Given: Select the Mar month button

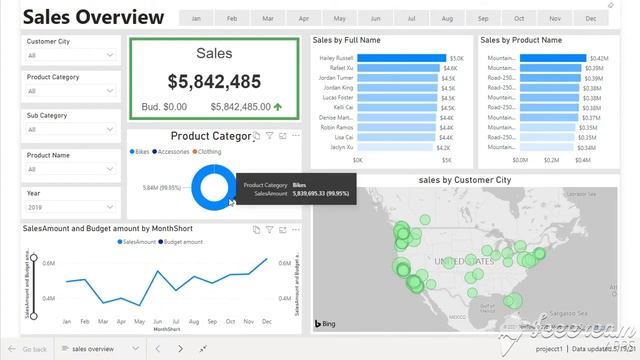Looking at the screenshot, I should tap(268, 18).
